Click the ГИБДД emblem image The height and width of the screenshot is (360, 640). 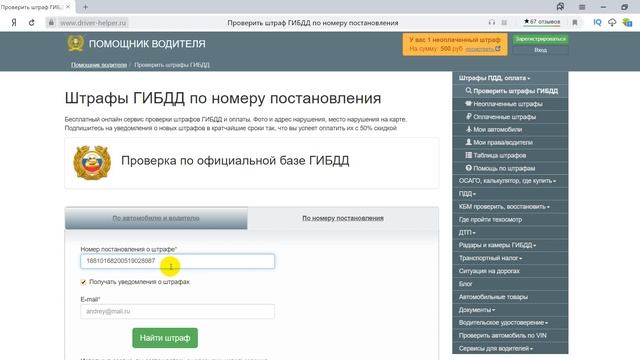click(x=92, y=162)
